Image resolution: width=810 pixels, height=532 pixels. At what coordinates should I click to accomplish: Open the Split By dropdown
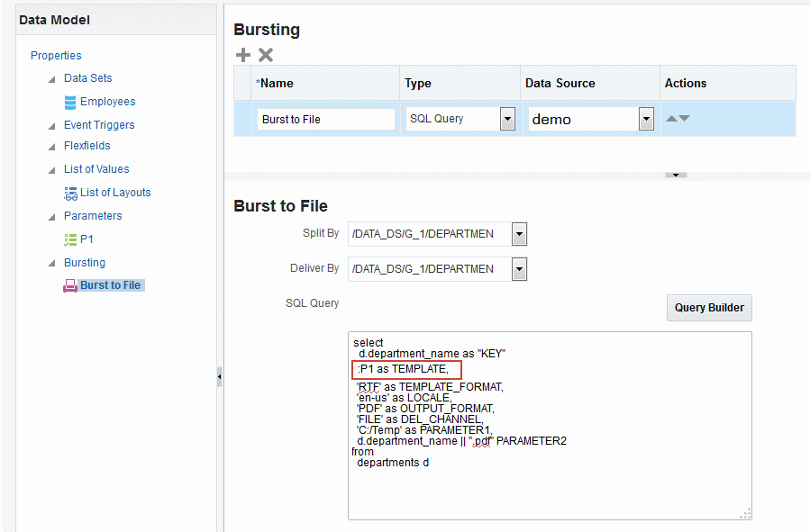518,234
